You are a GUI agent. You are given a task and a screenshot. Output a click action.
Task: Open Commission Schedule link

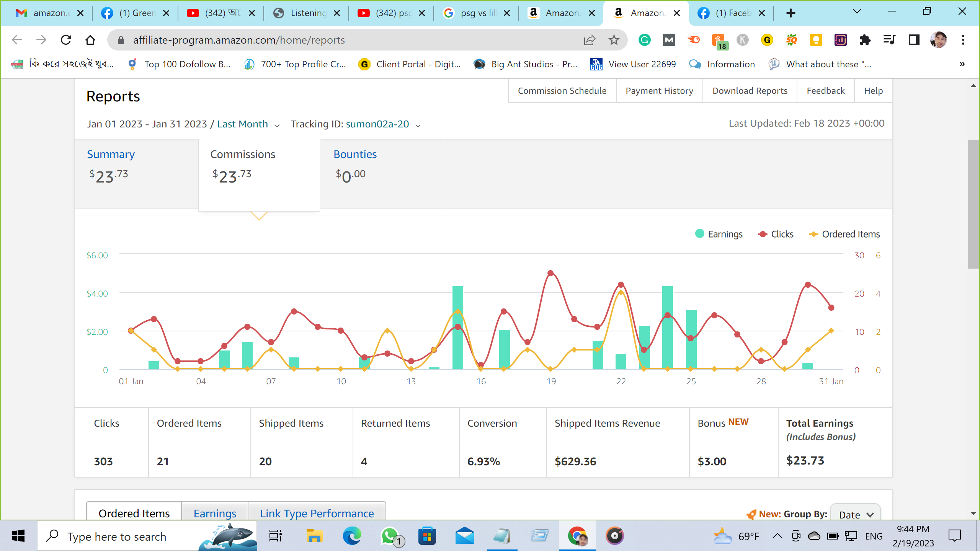562,91
